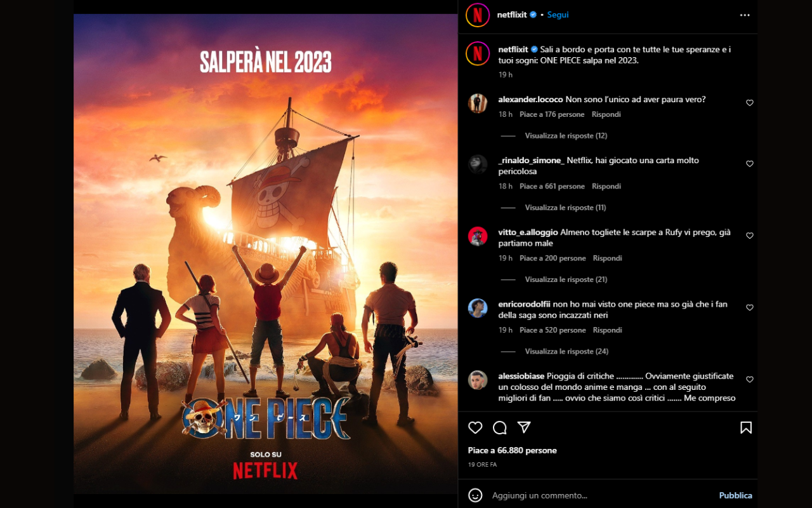Open comment bubble icon under the post
The image size is (812, 508).
pyautogui.click(x=500, y=428)
